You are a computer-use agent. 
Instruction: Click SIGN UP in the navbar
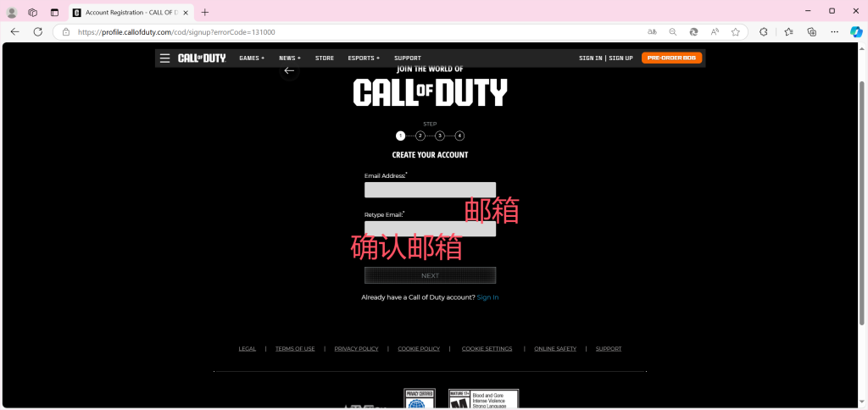coord(620,58)
